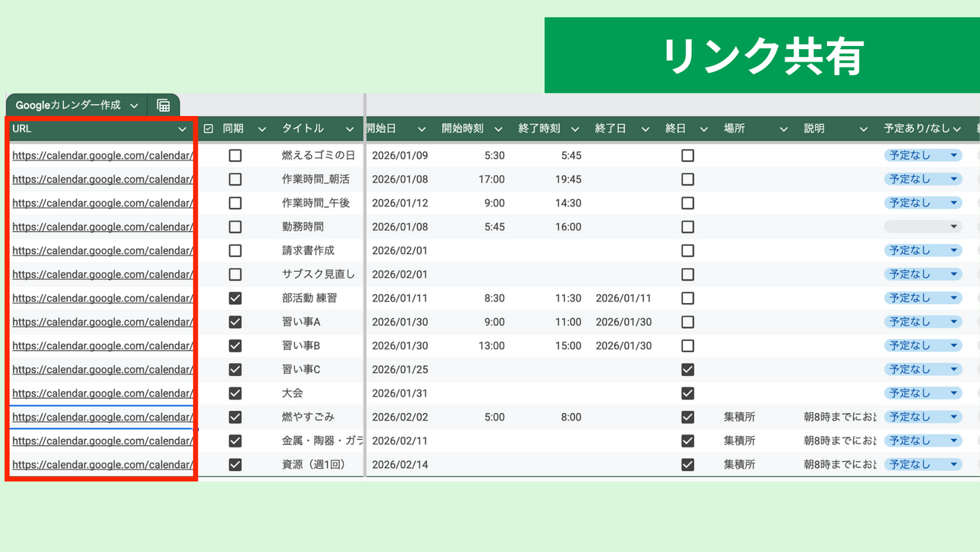
Task: Select 集積所 location in 燃やすごみ row
Action: pyautogui.click(x=739, y=417)
